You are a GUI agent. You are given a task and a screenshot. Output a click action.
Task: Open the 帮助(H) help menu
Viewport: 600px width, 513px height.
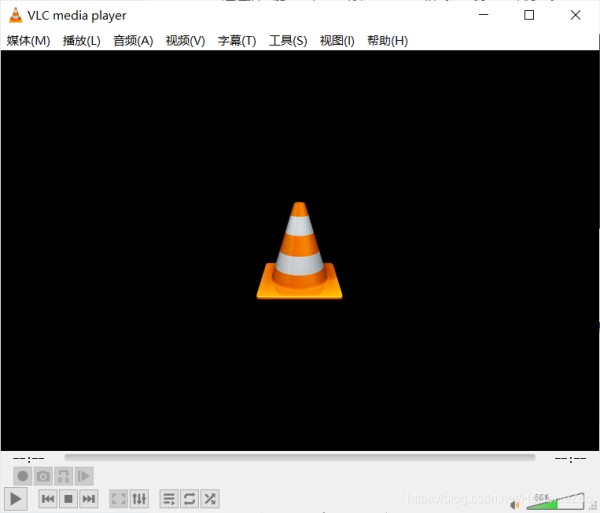[387, 41]
